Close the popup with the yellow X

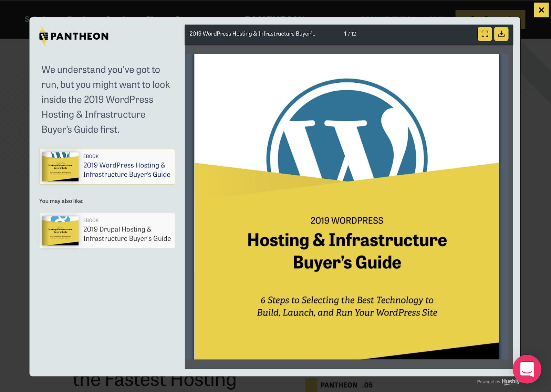(x=541, y=10)
